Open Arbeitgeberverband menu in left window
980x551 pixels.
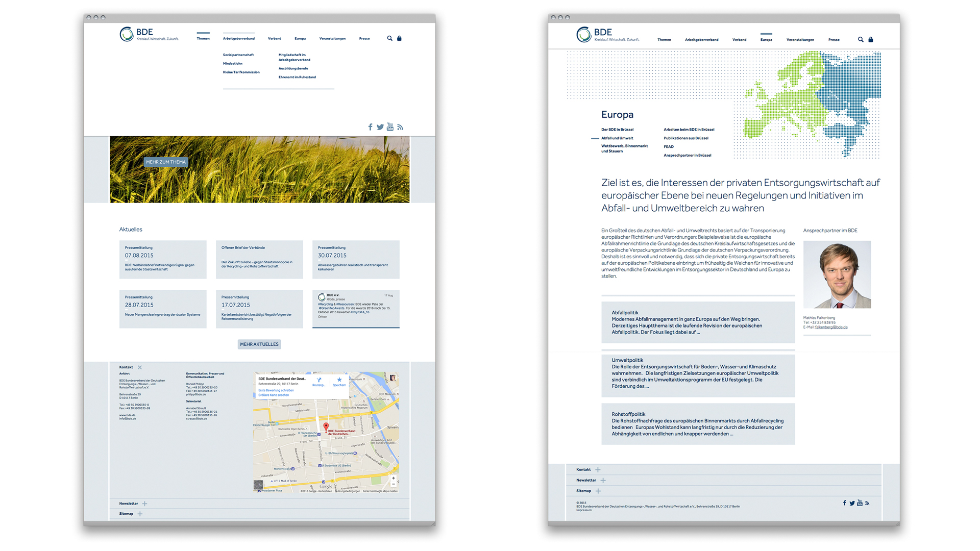[x=239, y=38]
